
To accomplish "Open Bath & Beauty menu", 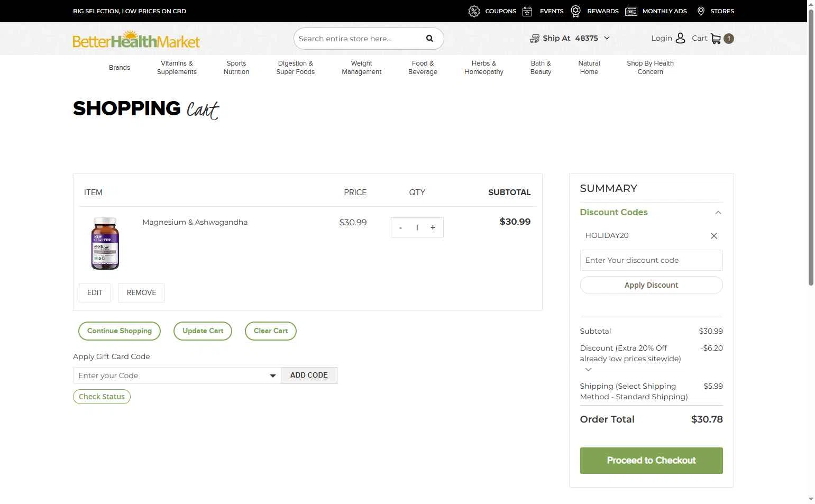I will pos(541,68).
